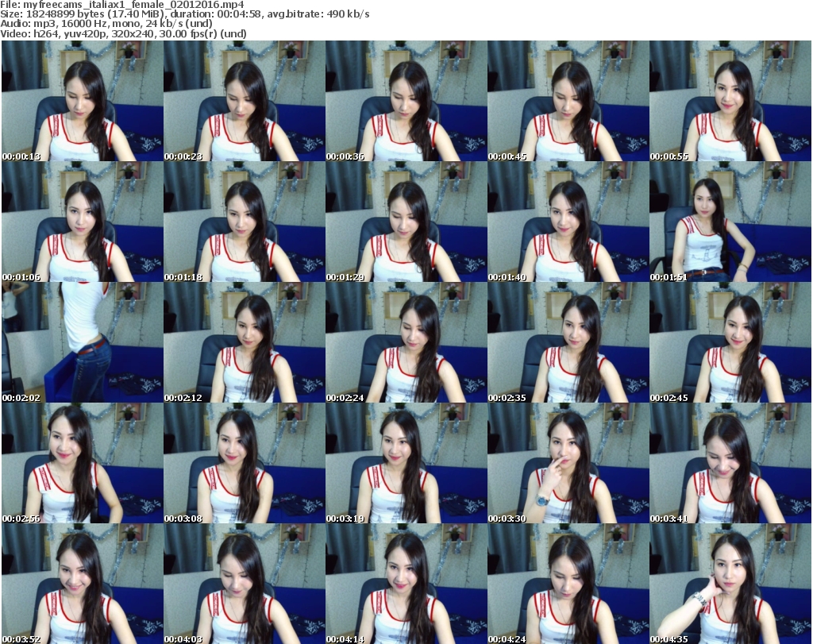Select thumbnail frame at 00:03:41
The height and width of the screenshot is (644, 813).
[x=730, y=464]
